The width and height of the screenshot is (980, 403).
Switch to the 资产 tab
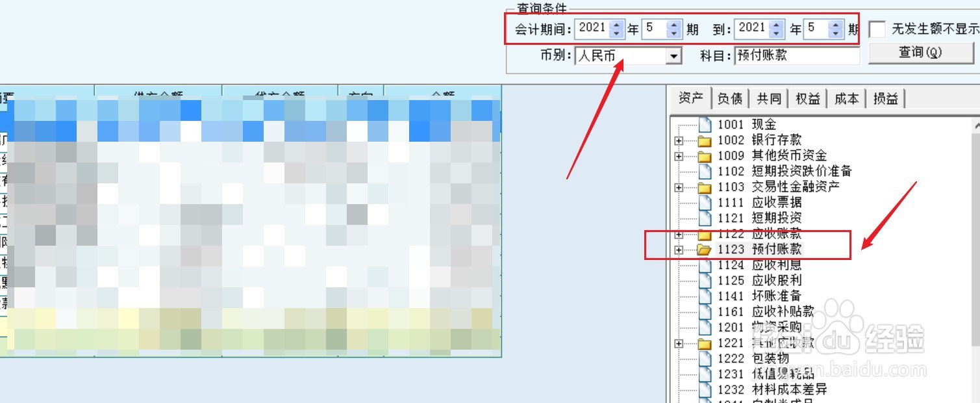pos(691,98)
